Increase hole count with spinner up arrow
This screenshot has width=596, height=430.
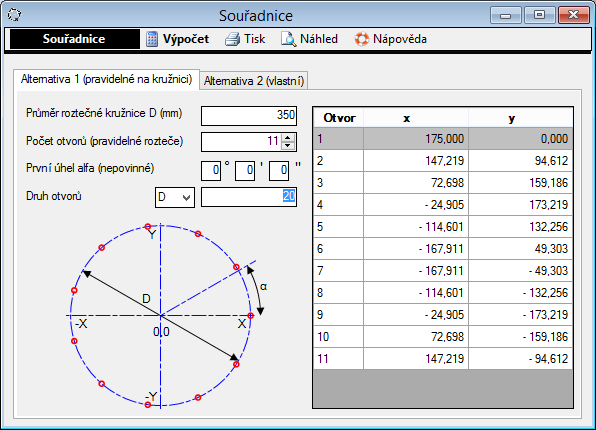(x=288, y=138)
